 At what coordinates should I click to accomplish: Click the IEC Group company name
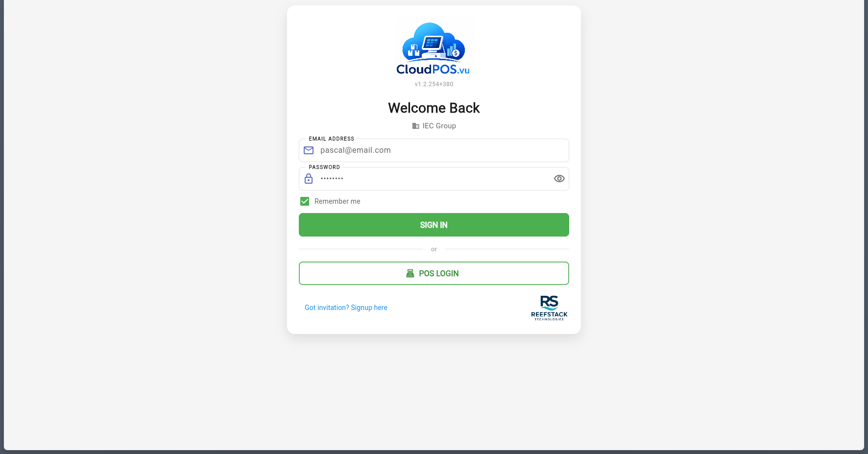439,126
